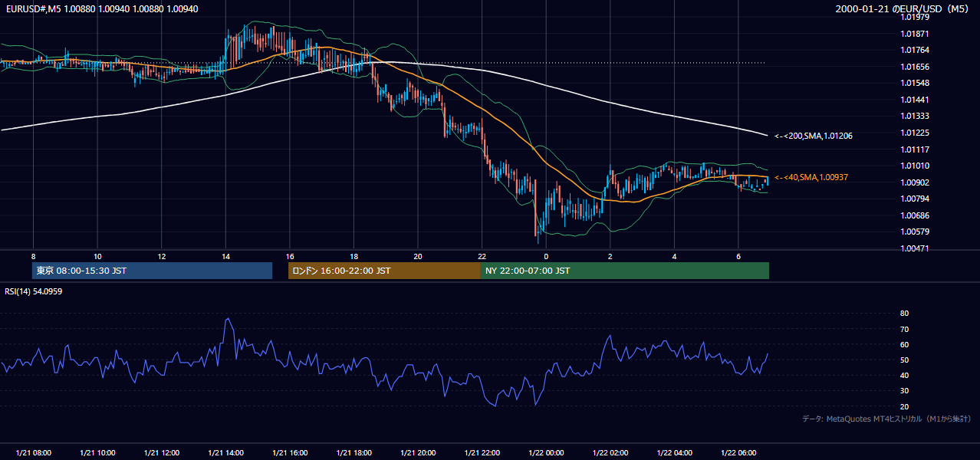Image resolution: width=980 pixels, height=460 pixels.
Task: Click the 200 SMA 1.01206 label
Action: click(x=814, y=136)
